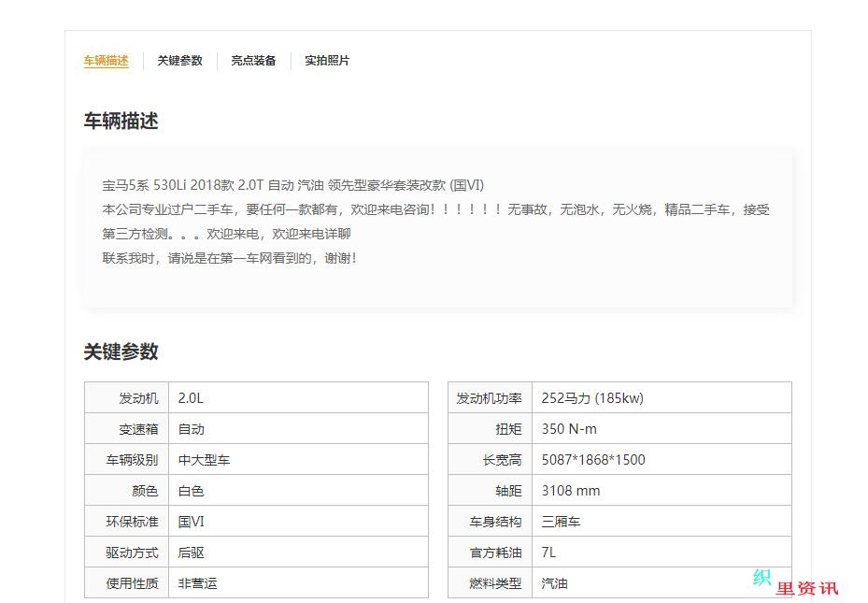
Task: Click the 国VI value in the table
Action: [191, 522]
